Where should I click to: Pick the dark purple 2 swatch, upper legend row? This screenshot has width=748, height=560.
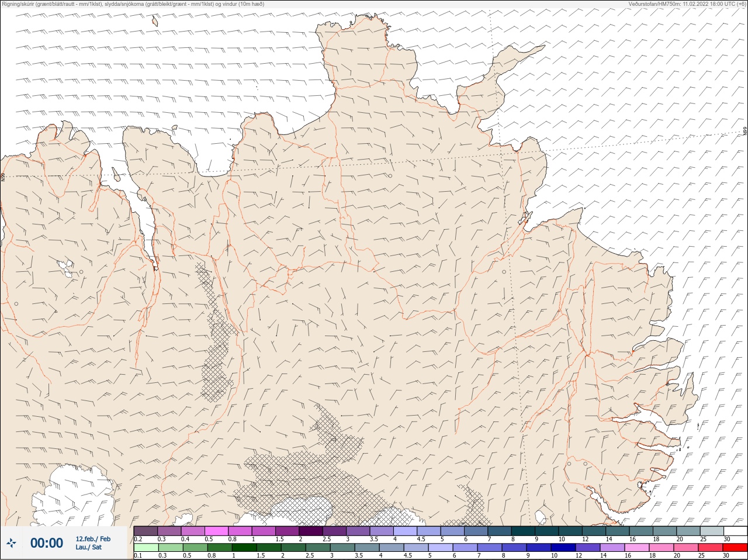311,531
